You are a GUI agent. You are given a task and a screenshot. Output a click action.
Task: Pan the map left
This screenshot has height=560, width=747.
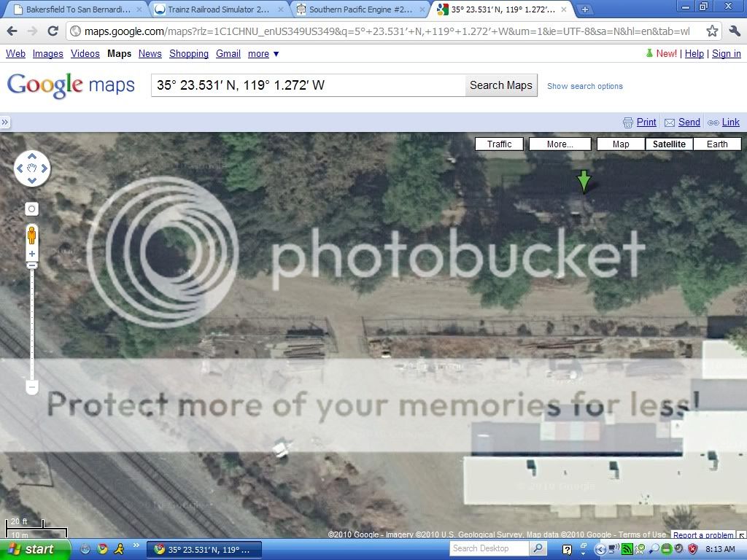click(x=20, y=168)
